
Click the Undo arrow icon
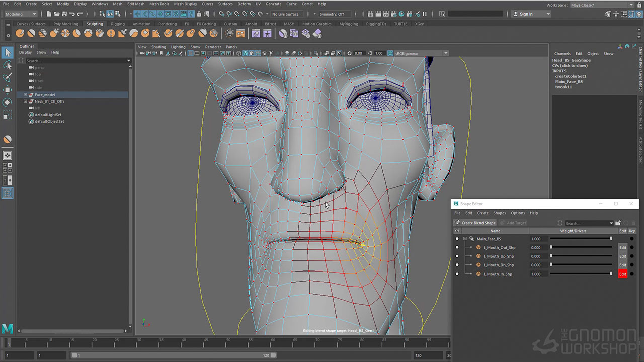point(72,14)
